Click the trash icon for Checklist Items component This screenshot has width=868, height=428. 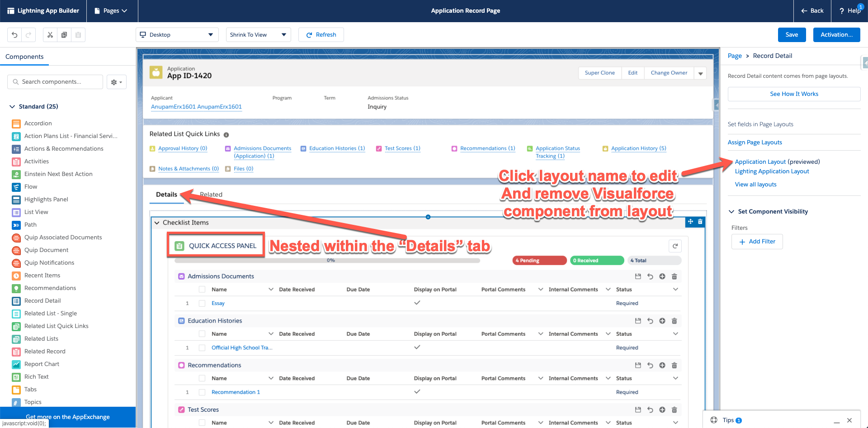[x=700, y=222]
